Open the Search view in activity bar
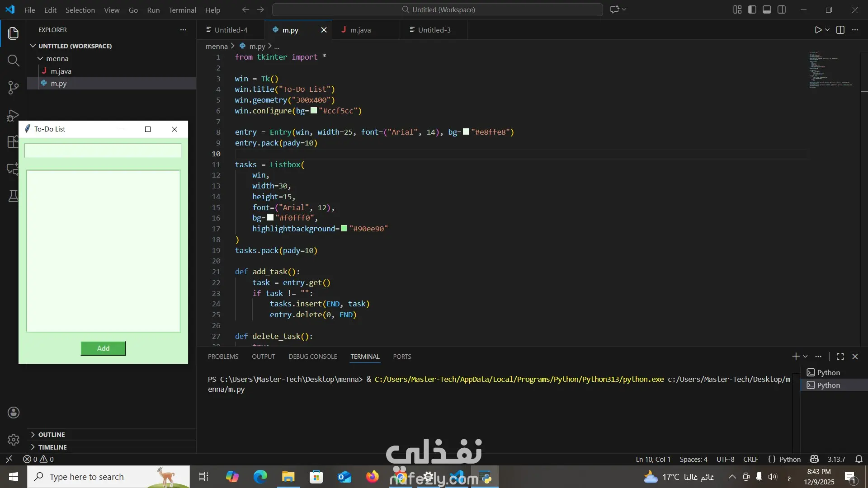 pyautogui.click(x=14, y=60)
